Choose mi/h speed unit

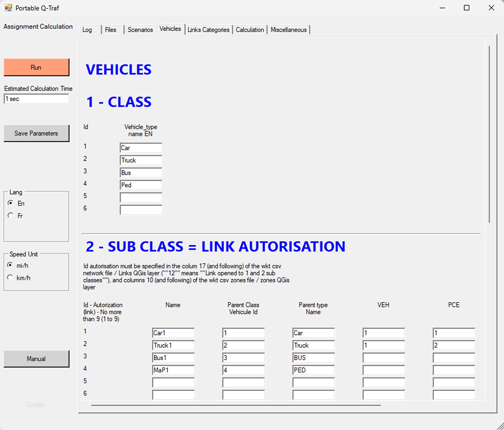(x=10, y=265)
